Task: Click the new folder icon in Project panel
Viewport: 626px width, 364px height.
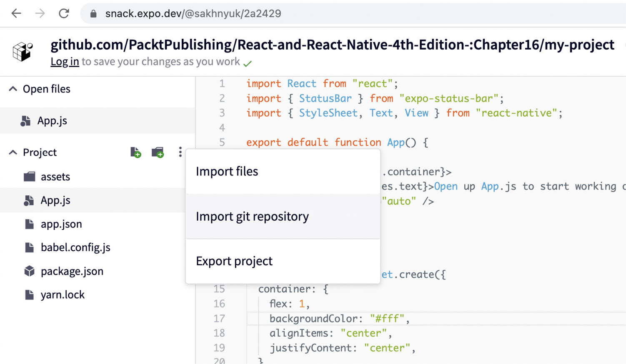Action: [x=158, y=152]
